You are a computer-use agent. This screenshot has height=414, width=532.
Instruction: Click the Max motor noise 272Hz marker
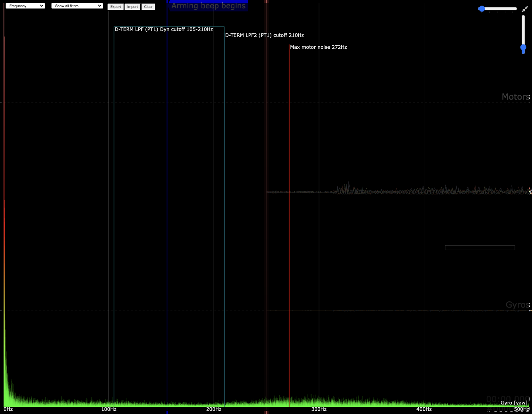(318, 47)
